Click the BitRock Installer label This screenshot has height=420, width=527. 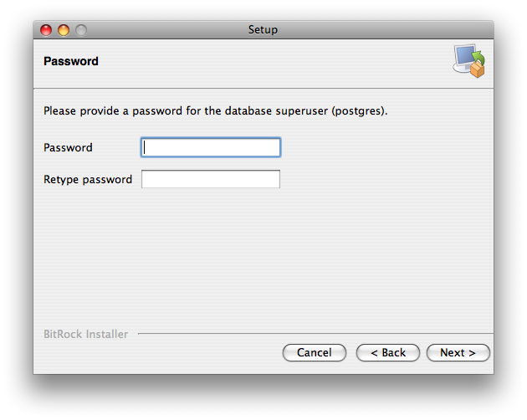pyautogui.click(x=85, y=334)
